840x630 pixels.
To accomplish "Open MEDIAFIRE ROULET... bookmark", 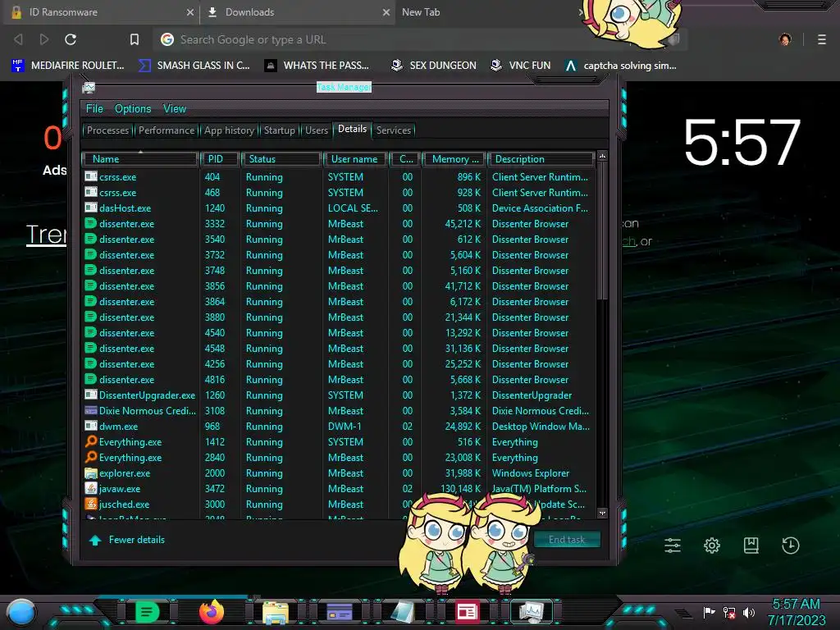I will point(67,66).
